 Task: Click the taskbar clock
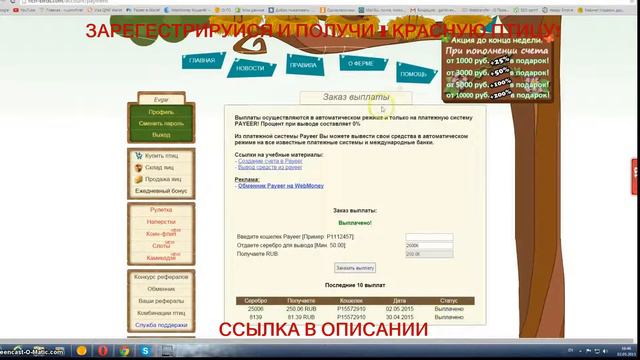626,351
